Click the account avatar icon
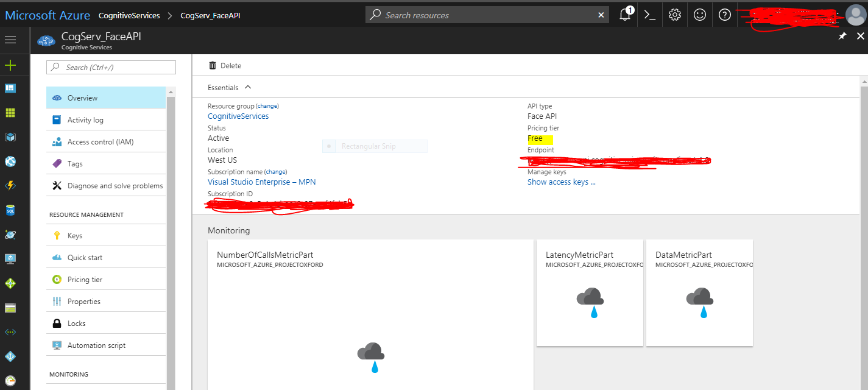 click(x=855, y=15)
